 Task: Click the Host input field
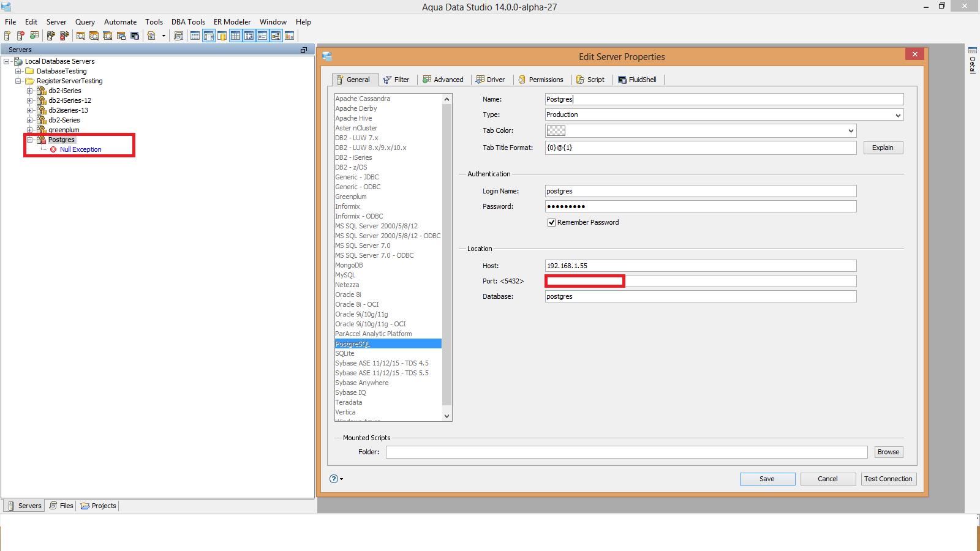click(701, 266)
